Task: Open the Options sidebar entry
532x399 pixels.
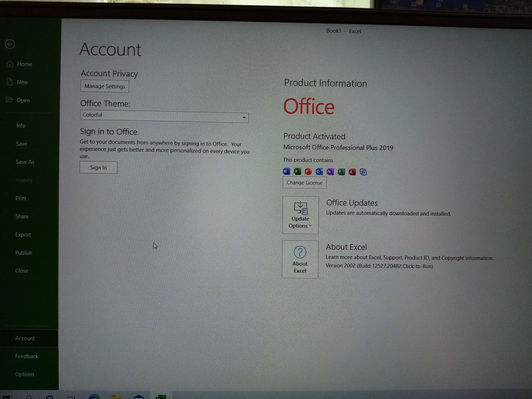Action: (x=25, y=374)
